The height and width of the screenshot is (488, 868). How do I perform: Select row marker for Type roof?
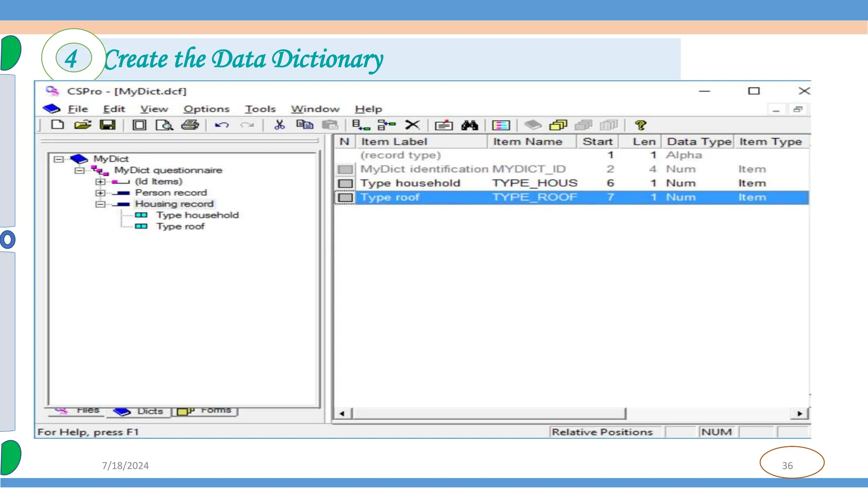[x=345, y=197]
